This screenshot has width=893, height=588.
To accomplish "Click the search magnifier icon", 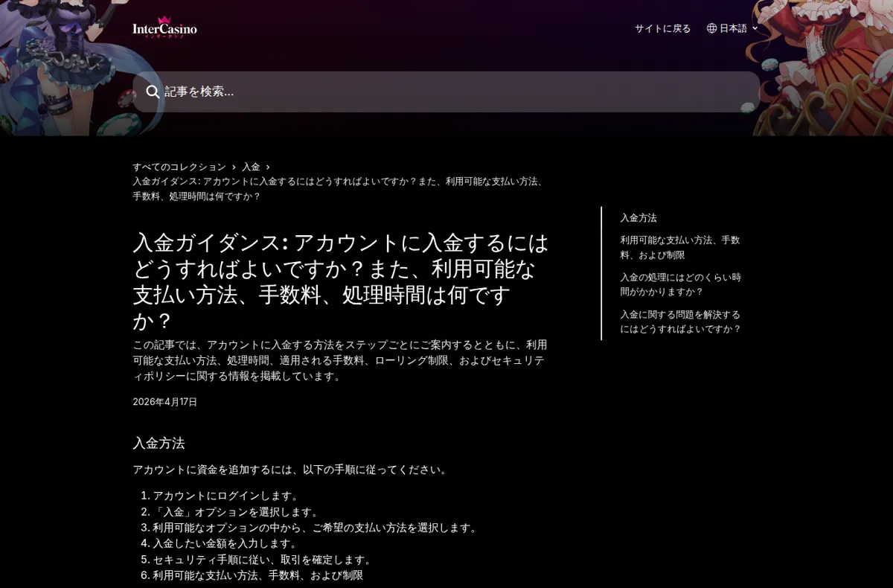I will coord(153,92).
